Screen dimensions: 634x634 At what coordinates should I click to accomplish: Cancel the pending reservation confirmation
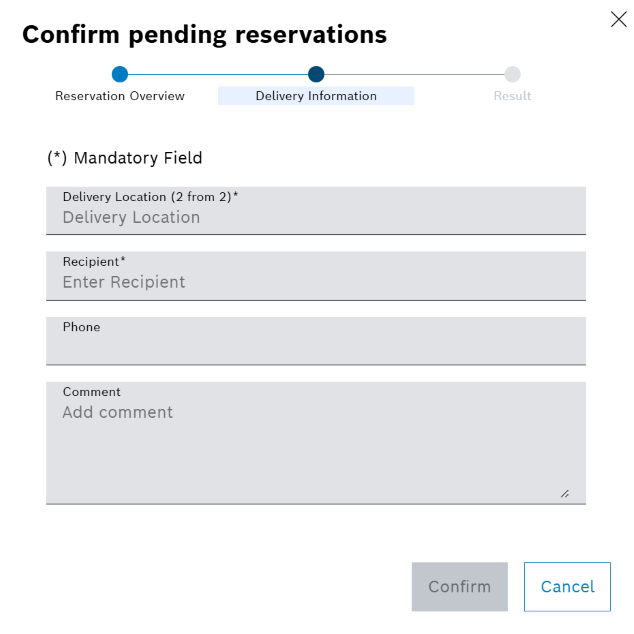[x=567, y=587]
